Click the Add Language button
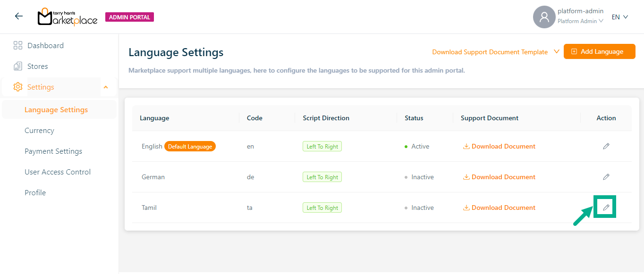The width and height of the screenshot is (644, 274). coord(599,52)
